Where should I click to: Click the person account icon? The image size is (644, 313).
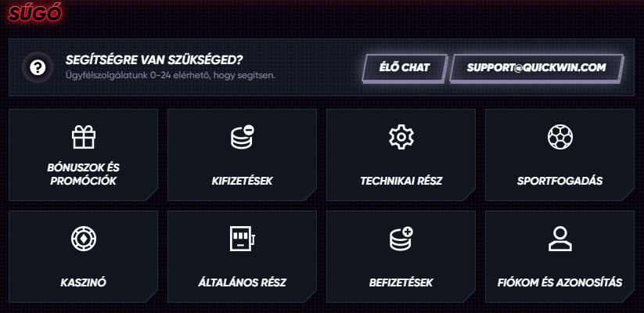click(x=559, y=239)
